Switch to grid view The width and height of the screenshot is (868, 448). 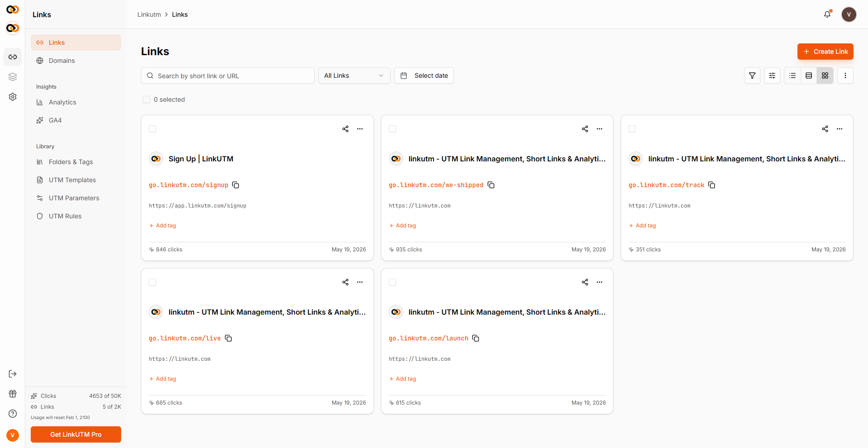[x=825, y=75]
